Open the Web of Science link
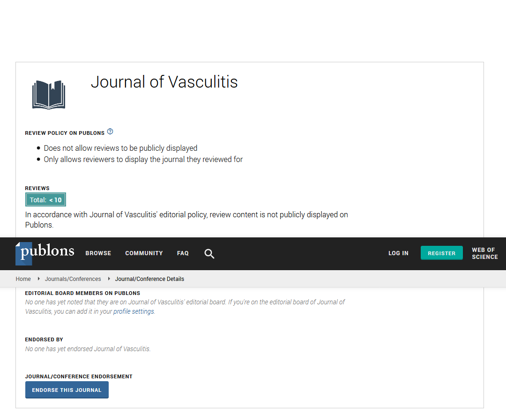This screenshot has height=420, width=506. (x=484, y=253)
